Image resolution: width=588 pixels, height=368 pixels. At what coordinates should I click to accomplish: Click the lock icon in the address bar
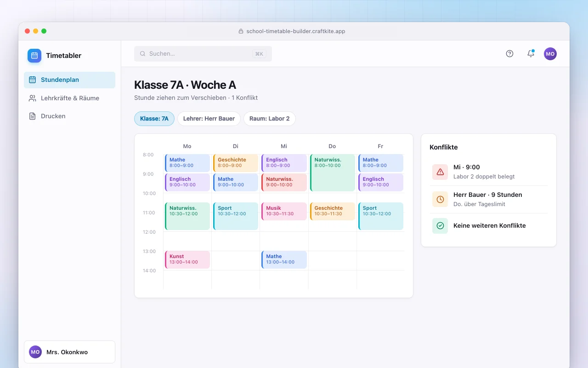click(241, 31)
